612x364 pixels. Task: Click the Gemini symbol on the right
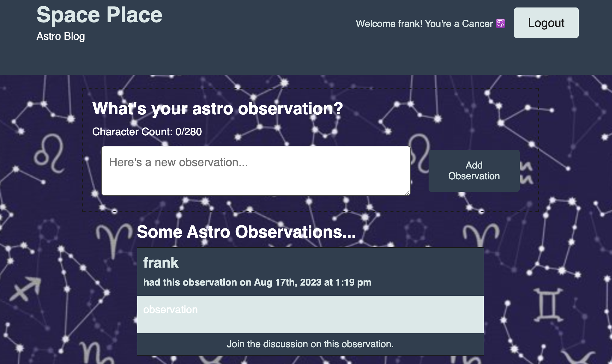click(548, 305)
